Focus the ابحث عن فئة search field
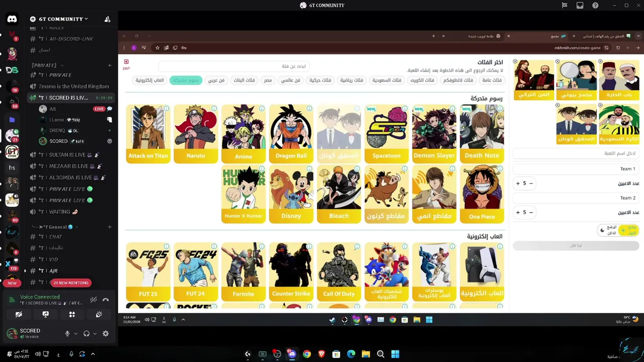The width and height of the screenshot is (644, 362). pos(233,66)
